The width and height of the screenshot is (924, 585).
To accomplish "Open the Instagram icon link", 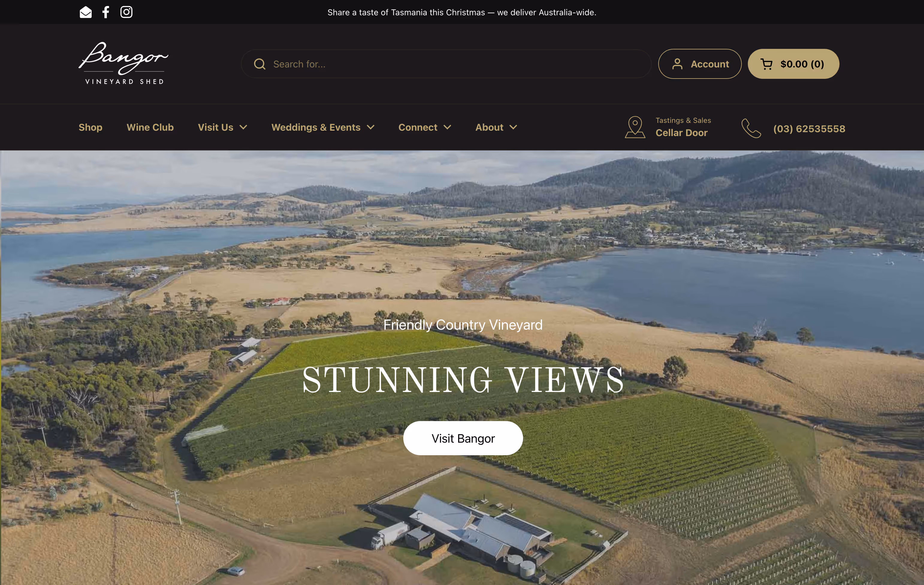I will click(126, 12).
